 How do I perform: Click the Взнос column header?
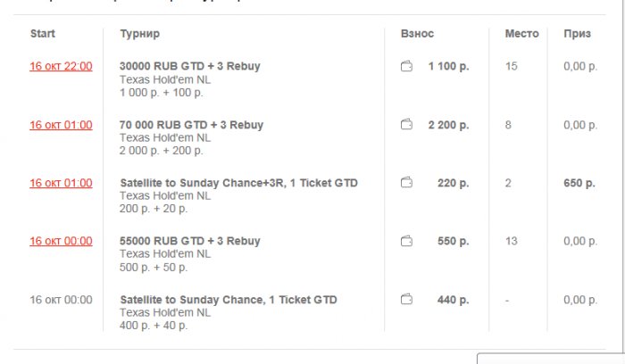point(417,34)
